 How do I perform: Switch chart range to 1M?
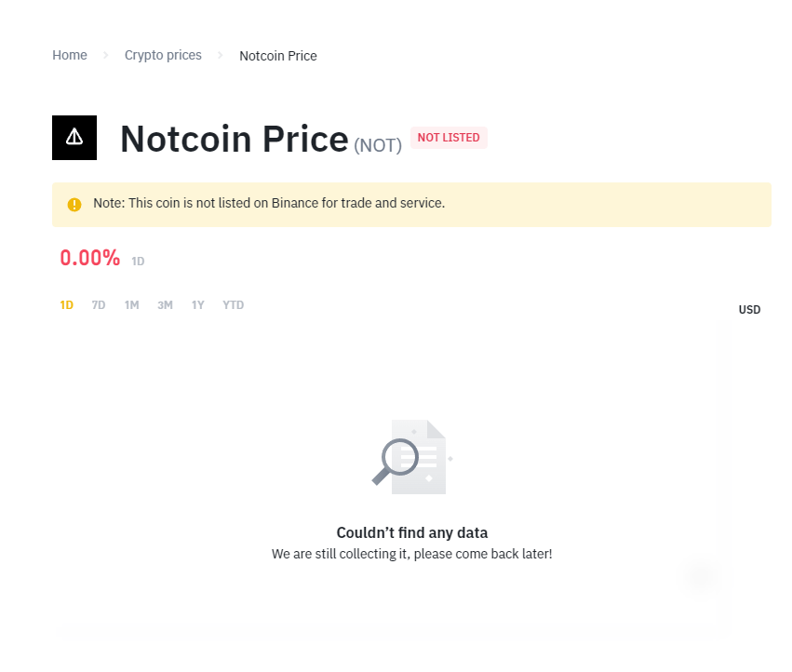131,305
